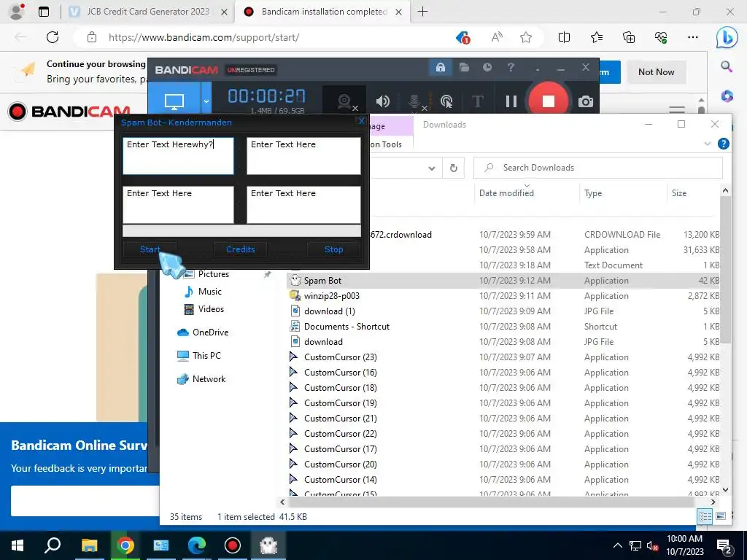747x560 pixels.
Task: Take a Bandicam screenshot with camera icon
Action: (x=586, y=101)
